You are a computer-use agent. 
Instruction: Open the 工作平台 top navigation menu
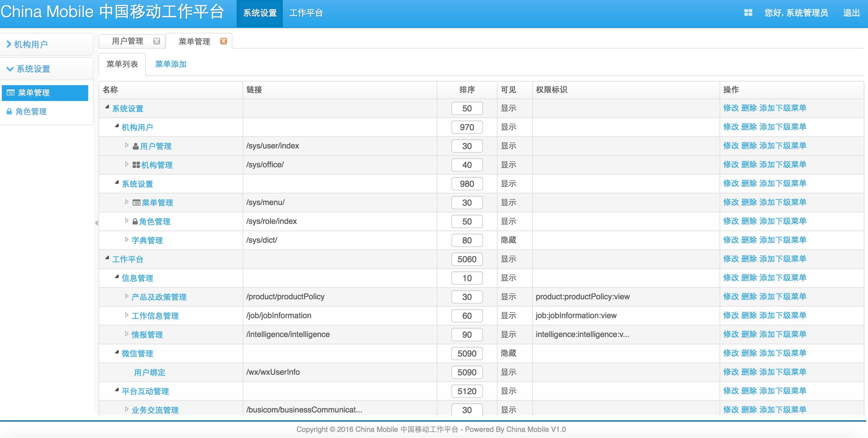(306, 13)
